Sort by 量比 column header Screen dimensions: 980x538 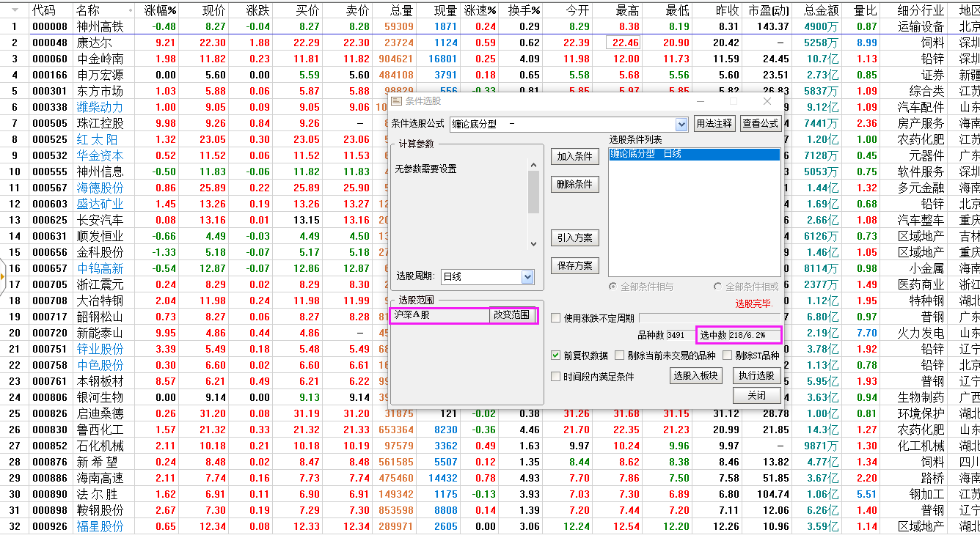[866, 10]
